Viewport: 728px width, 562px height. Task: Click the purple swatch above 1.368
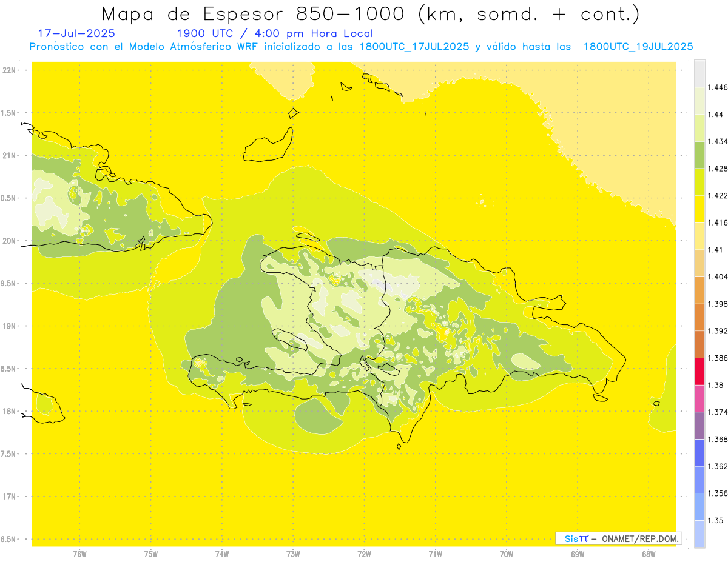coord(699,425)
